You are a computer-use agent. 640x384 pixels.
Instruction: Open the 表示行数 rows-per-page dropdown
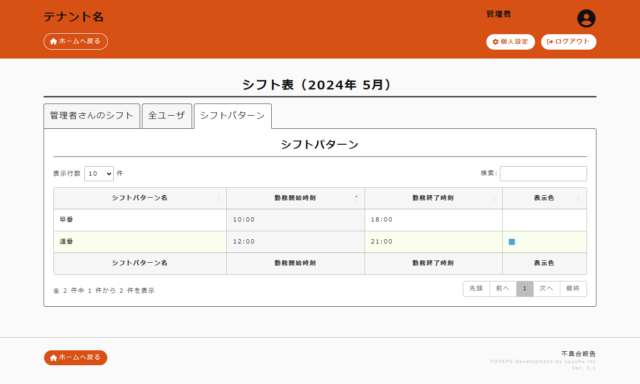99,173
